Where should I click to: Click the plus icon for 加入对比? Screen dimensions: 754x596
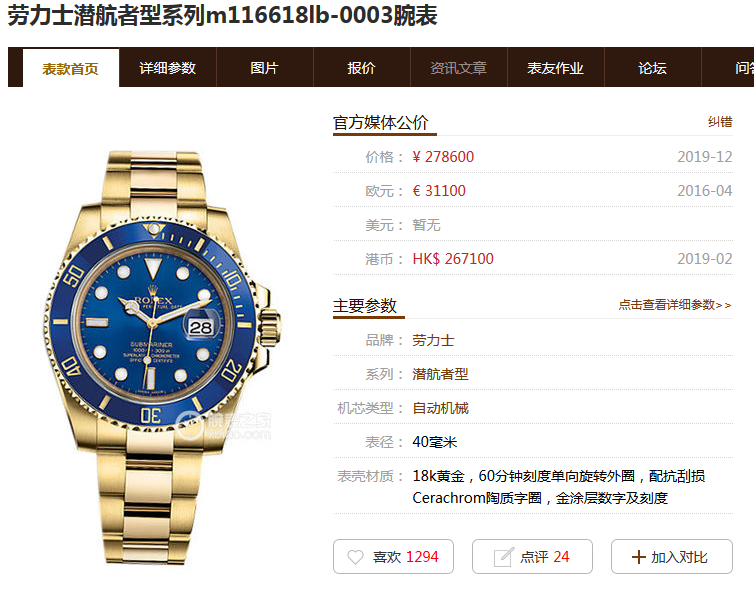tap(638, 557)
